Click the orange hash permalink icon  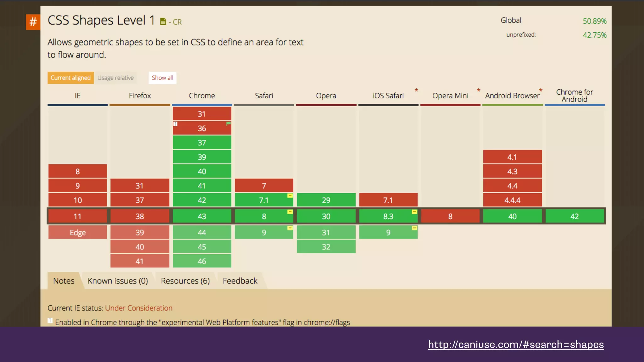[33, 22]
